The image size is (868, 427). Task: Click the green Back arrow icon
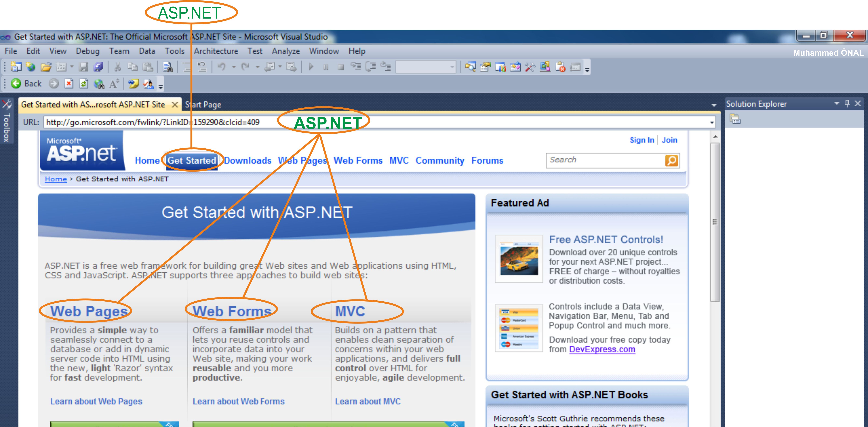(15, 83)
